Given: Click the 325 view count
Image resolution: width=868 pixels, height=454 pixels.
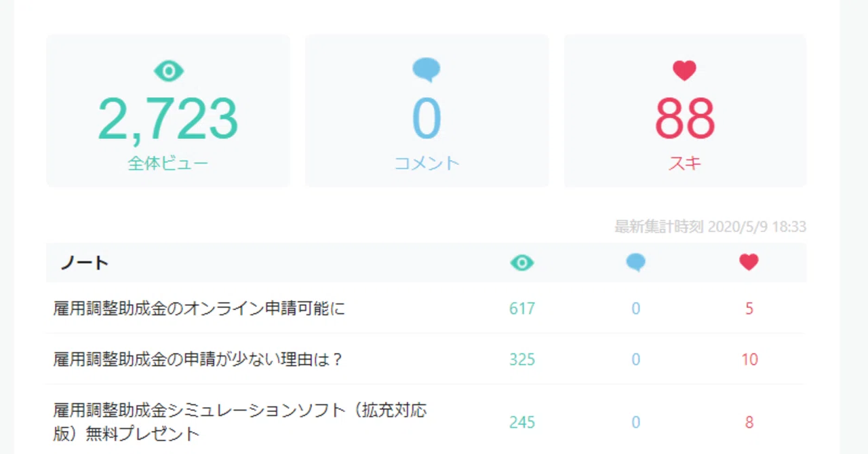Looking at the screenshot, I should [x=522, y=359].
